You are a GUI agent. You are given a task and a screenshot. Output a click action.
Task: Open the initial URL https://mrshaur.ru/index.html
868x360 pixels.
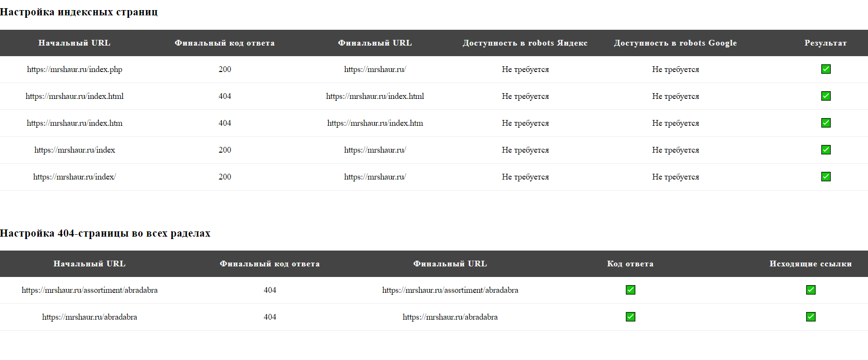pyautogui.click(x=74, y=96)
